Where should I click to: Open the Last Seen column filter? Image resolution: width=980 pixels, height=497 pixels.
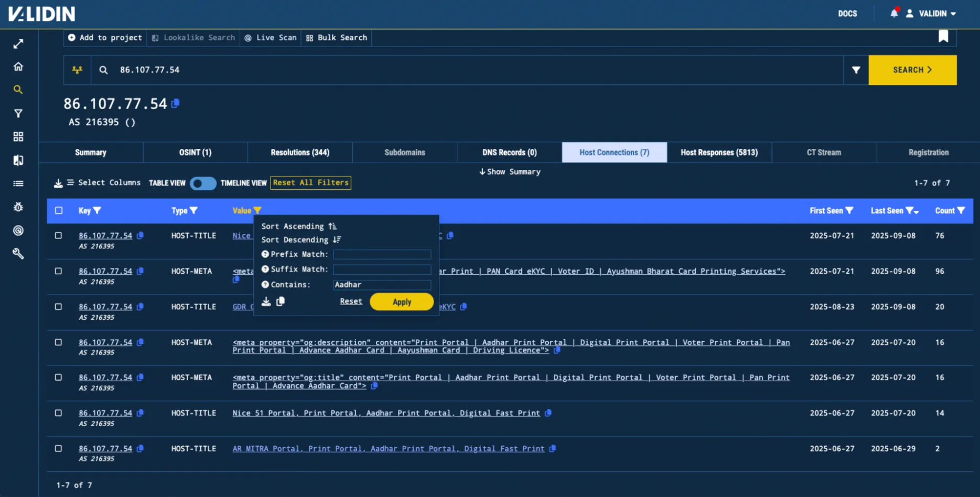(910, 211)
